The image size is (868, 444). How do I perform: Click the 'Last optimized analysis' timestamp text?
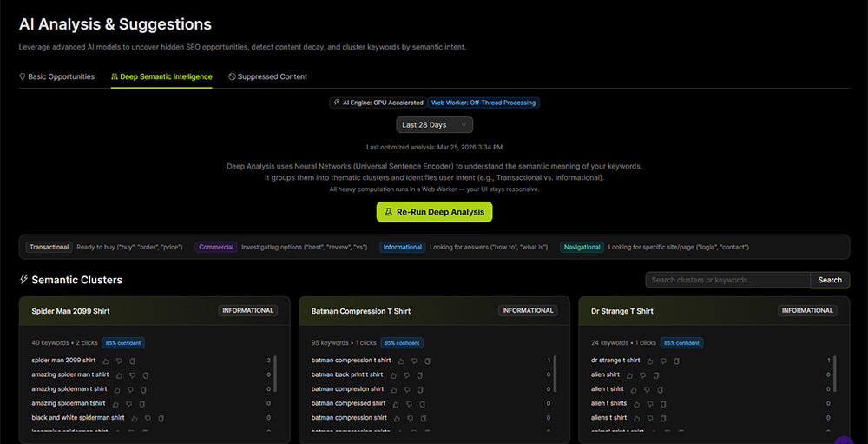[435, 148]
